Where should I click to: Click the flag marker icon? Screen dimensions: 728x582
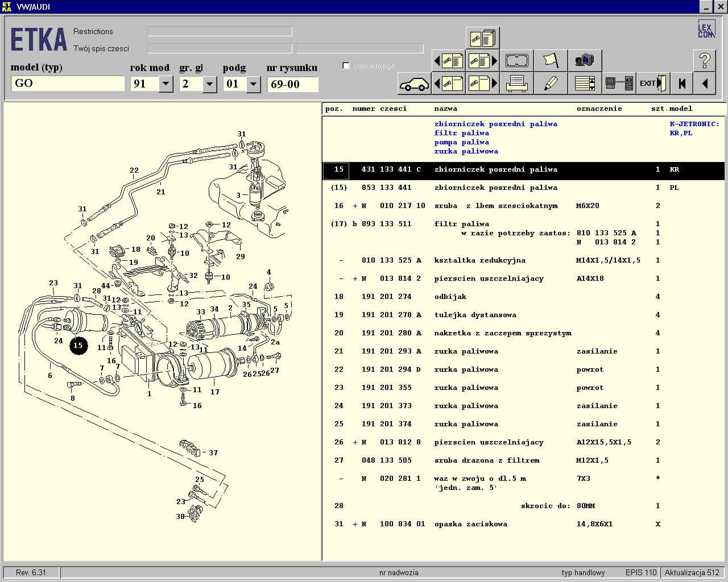click(551, 60)
